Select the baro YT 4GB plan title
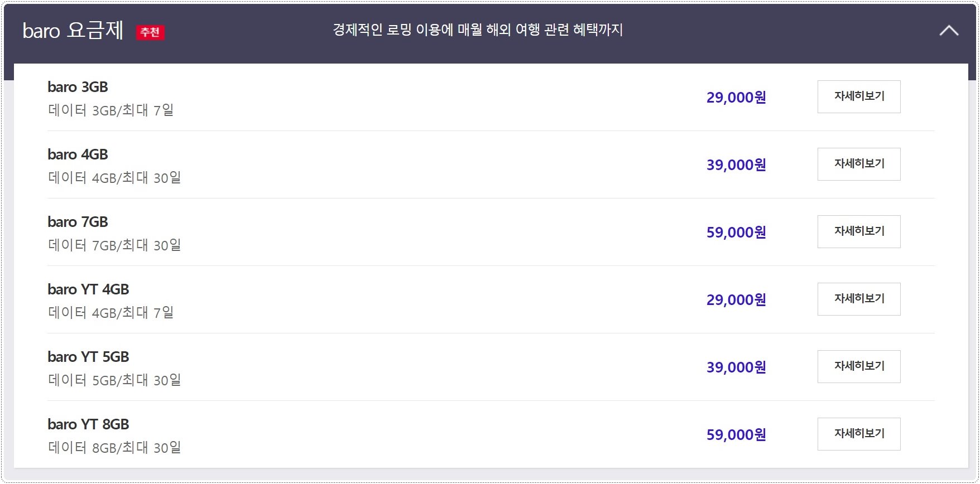The height and width of the screenshot is (484, 980). (88, 289)
